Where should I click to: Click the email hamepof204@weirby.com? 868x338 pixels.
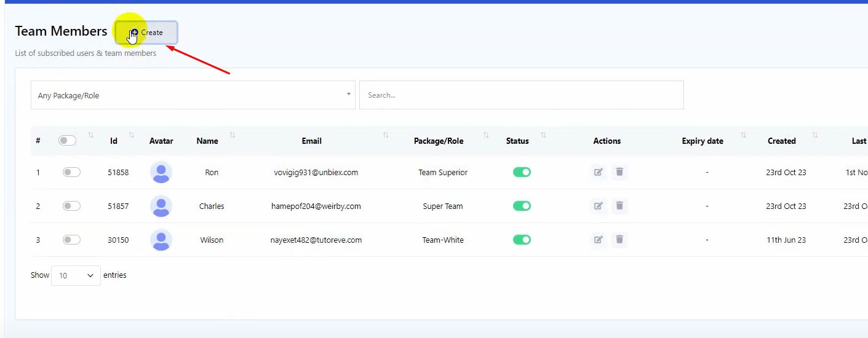316,206
